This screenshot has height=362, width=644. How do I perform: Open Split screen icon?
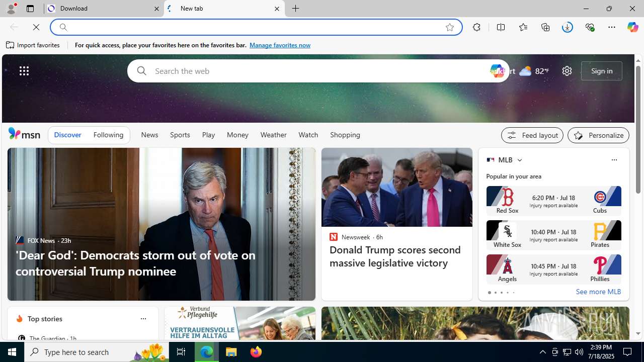click(x=501, y=27)
